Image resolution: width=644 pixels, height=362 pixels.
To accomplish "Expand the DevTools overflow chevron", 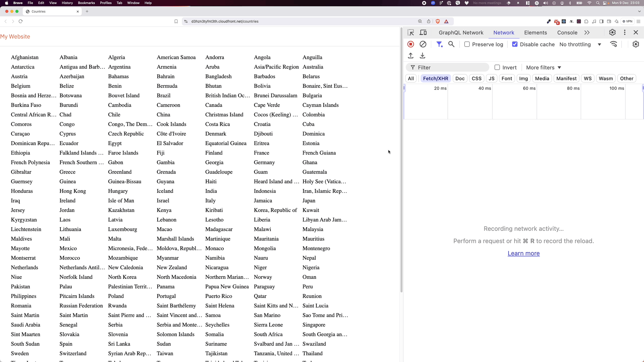I will (x=587, y=32).
